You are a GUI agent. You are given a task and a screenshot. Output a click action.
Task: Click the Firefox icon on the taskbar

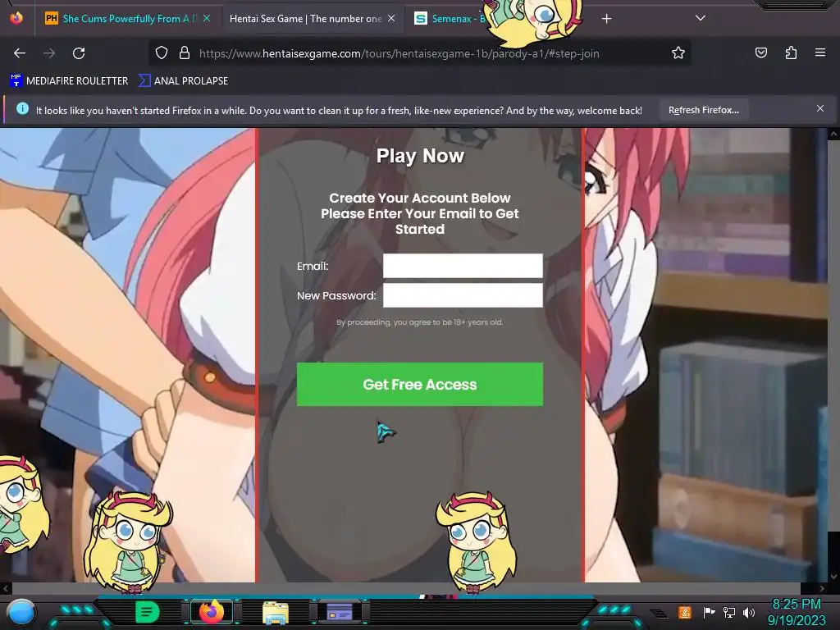click(x=211, y=612)
